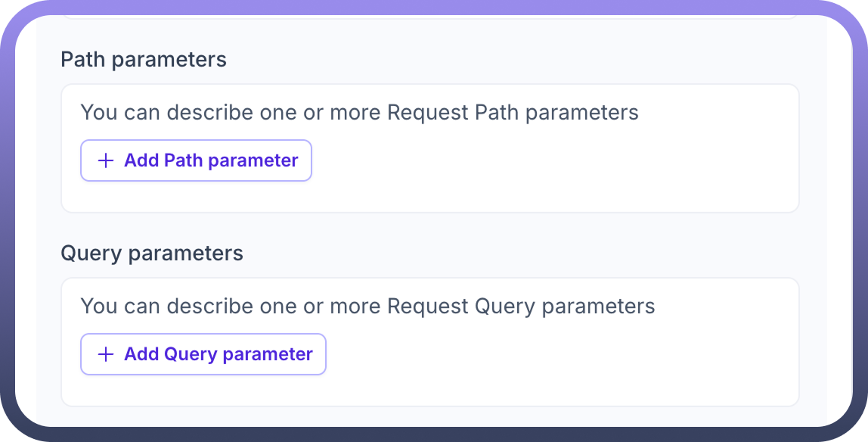Click the word "Query" in Query parameters heading
Viewport: 868px width, 442px height.
(91, 253)
